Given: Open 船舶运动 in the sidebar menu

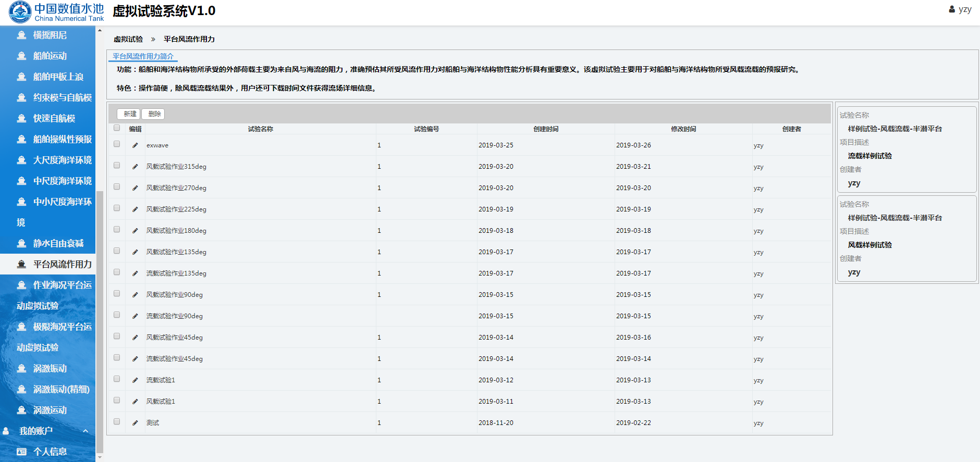Looking at the screenshot, I should (x=50, y=56).
